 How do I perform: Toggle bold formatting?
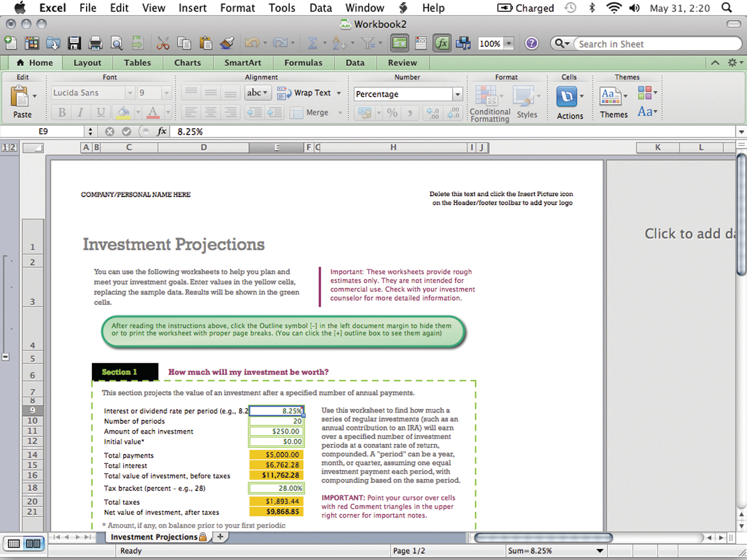coord(62,112)
